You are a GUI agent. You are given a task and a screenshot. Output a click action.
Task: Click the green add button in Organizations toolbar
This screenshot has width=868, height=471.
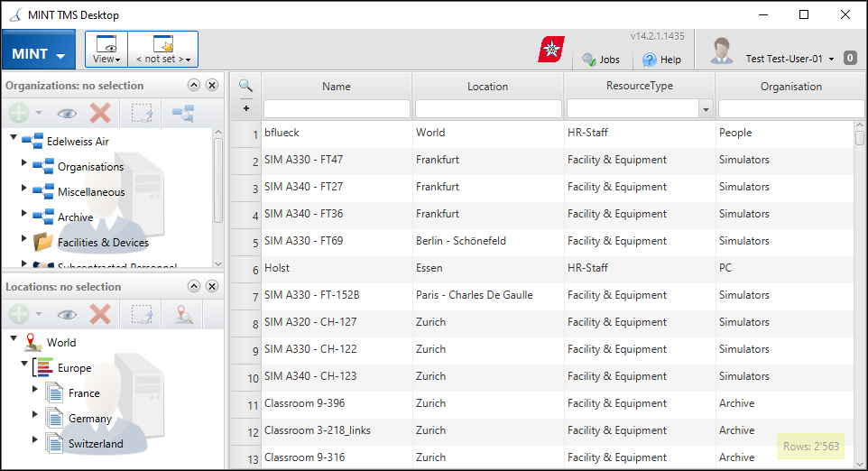(19, 113)
